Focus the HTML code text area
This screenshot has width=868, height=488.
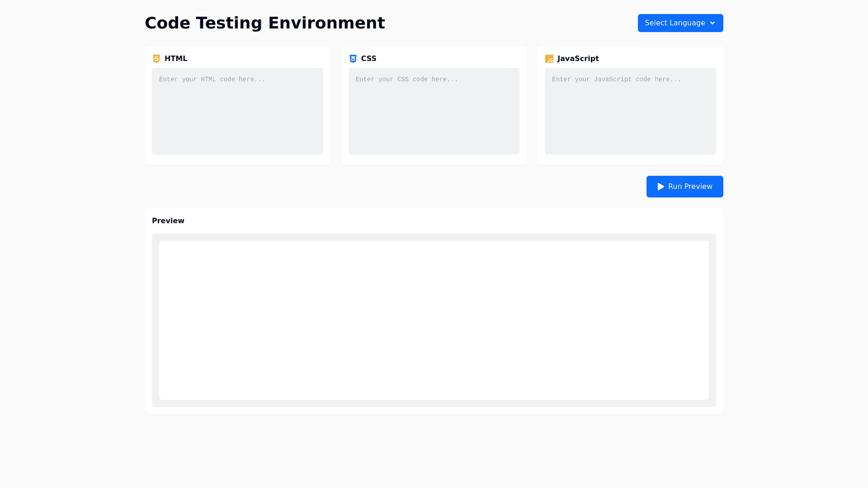click(x=237, y=120)
